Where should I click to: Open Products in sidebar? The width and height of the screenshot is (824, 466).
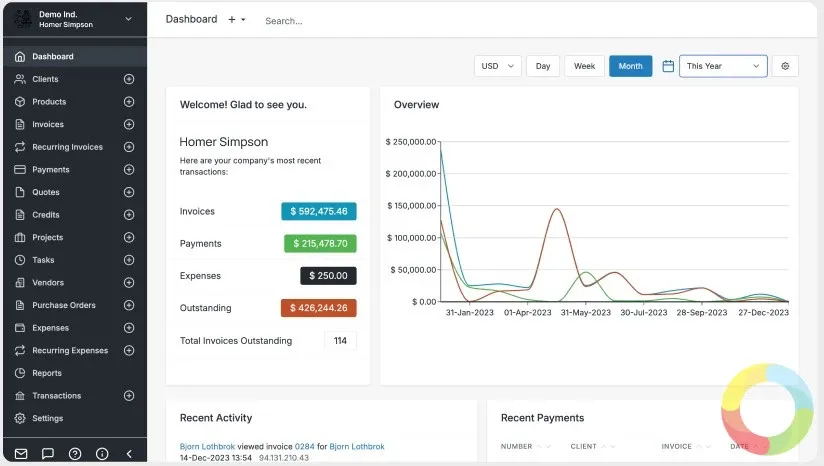[49, 102]
